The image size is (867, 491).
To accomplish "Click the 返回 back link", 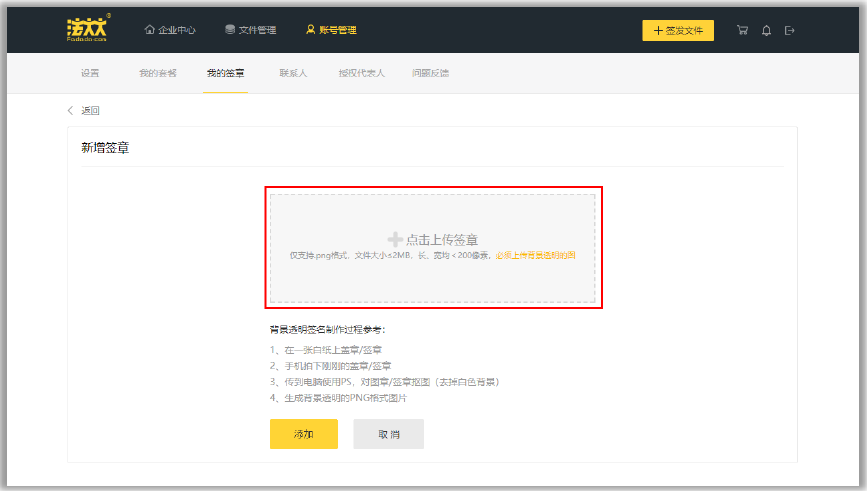I will pyautogui.click(x=90, y=111).
